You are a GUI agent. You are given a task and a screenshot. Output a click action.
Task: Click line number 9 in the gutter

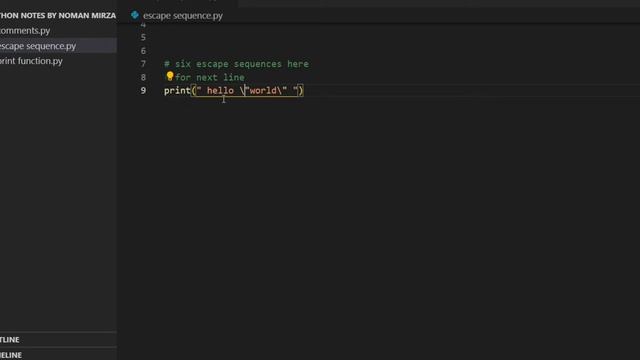point(143,91)
